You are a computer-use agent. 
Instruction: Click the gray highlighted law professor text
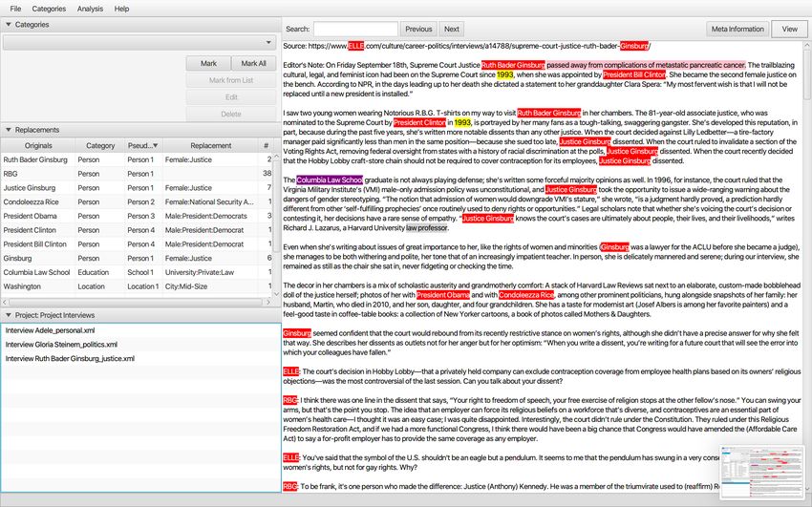click(427, 227)
